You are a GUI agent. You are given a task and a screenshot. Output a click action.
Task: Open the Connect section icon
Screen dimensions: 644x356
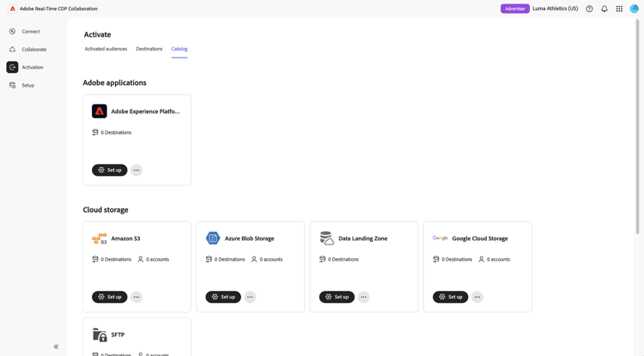[12, 31]
